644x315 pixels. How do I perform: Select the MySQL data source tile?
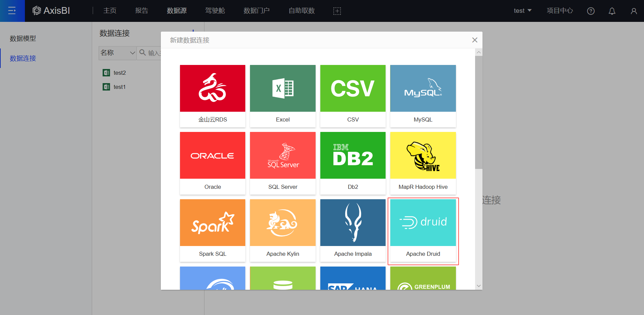click(x=423, y=96)
